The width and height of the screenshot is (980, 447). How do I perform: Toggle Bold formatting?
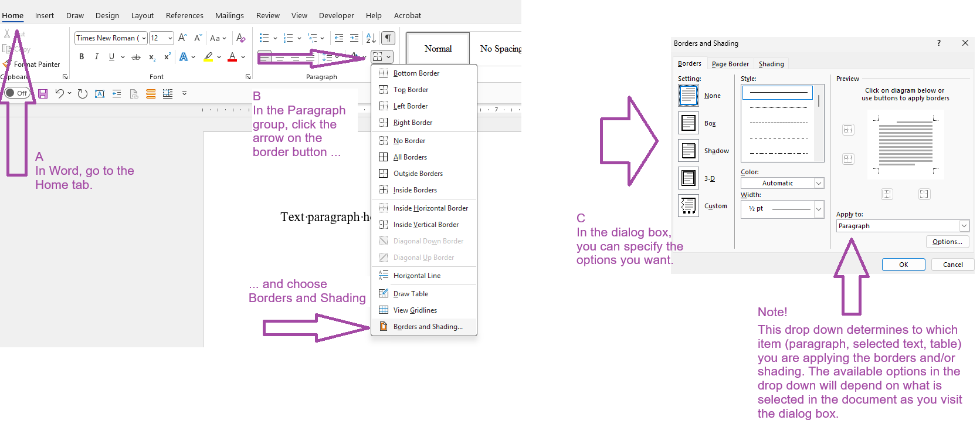(x=82, y=57)
